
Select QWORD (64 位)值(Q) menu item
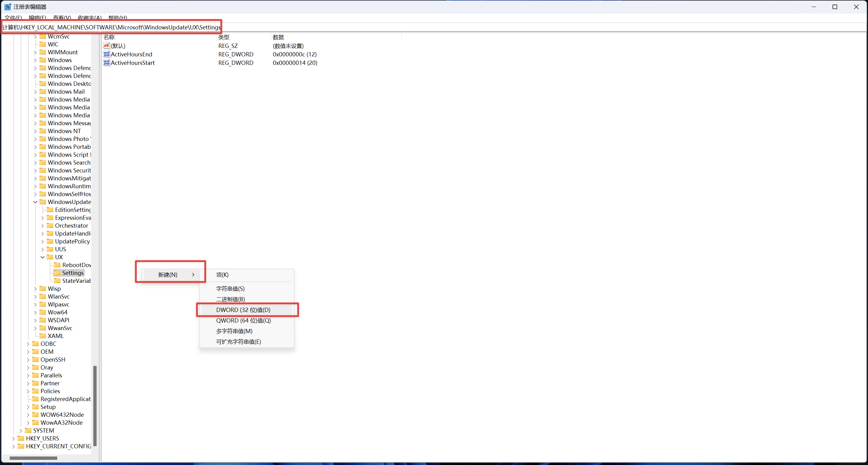coord(243,320)
